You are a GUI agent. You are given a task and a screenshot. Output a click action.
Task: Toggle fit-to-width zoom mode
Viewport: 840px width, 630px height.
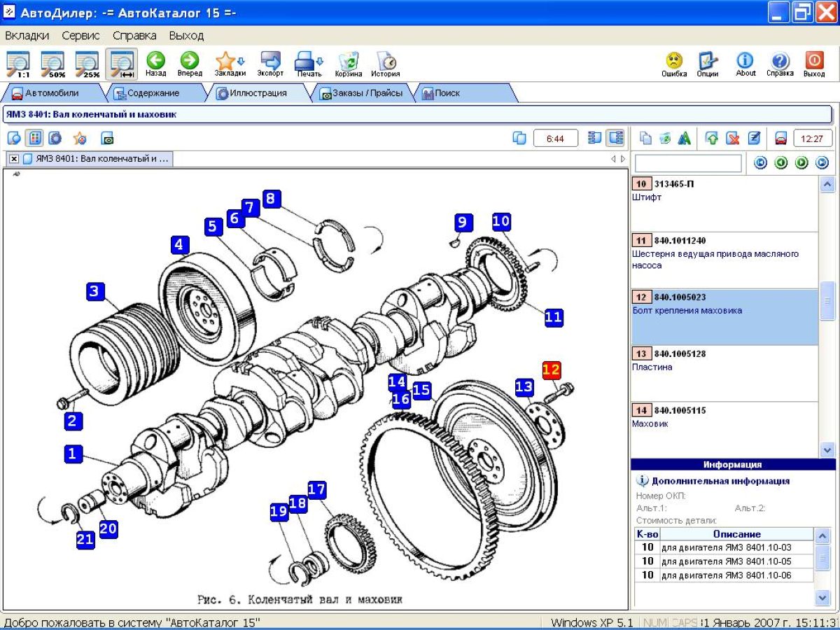pyautogui.click(x=122, y=64)
